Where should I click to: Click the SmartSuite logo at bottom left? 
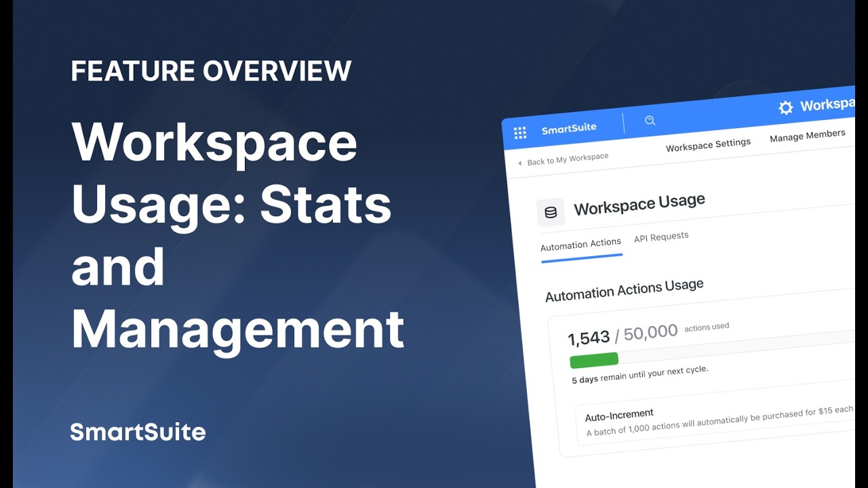coord(138,432)
